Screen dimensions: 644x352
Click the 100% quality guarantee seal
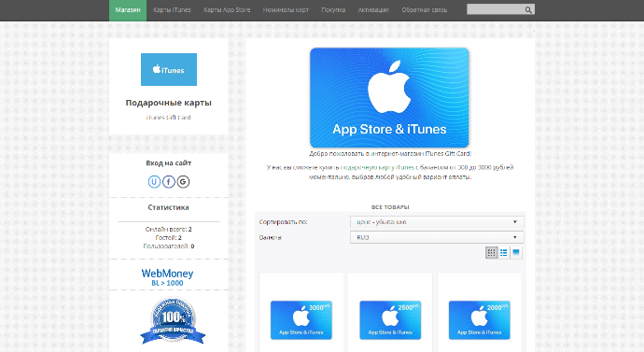click(173, 321)
